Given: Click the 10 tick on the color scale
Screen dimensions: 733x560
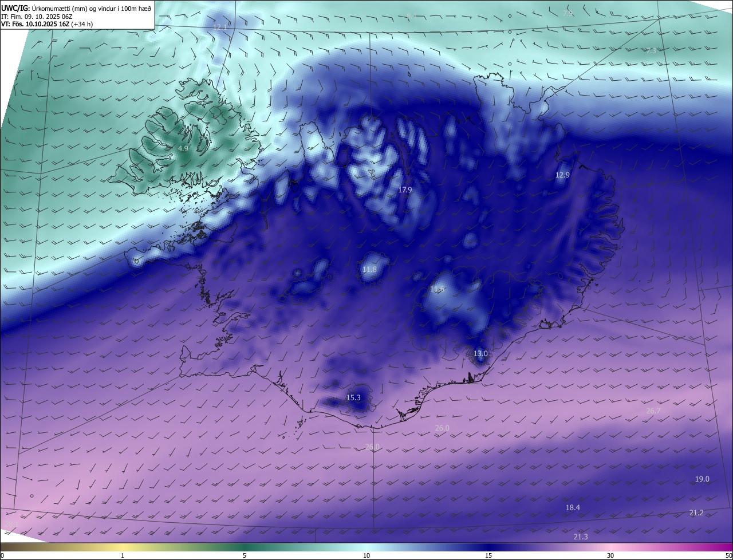Looking at the screenshot, I should click(x=366, y=555).
